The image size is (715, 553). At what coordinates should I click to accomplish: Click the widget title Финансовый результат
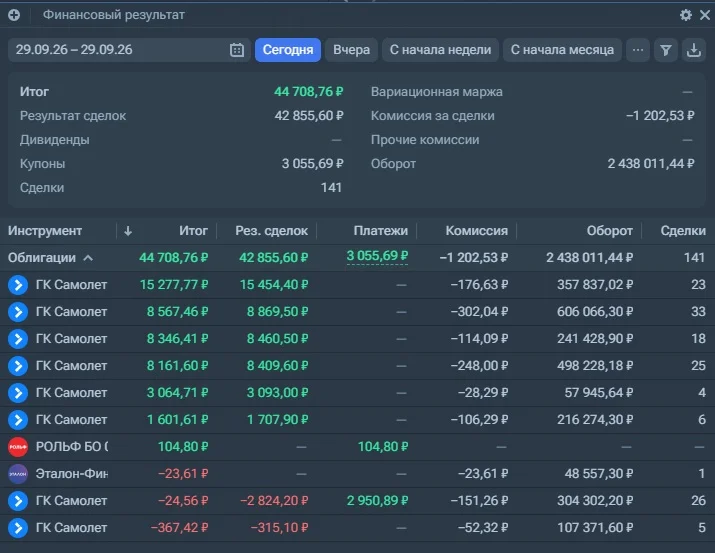114,15
